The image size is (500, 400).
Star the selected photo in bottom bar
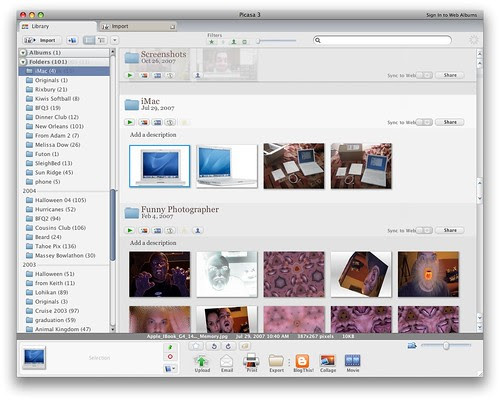pos(196,346)
